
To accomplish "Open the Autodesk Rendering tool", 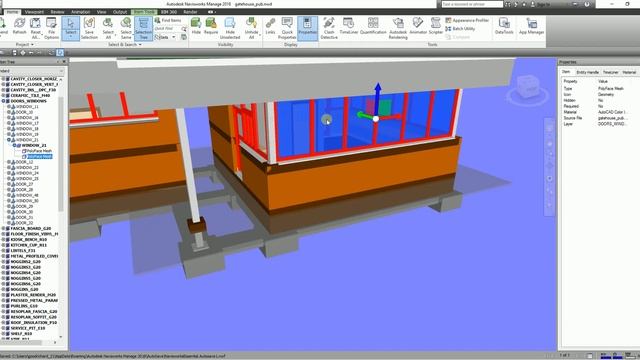I will (x=398, y=28).
